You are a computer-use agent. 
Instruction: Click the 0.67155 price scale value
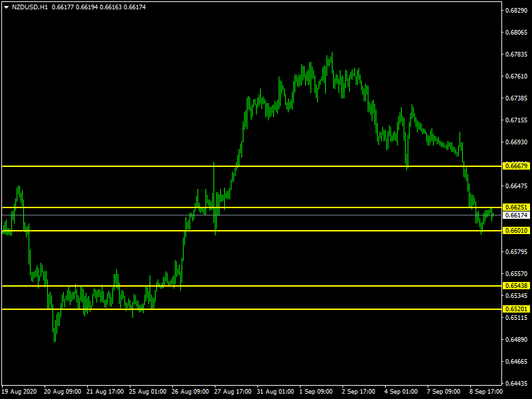(517, 120)
